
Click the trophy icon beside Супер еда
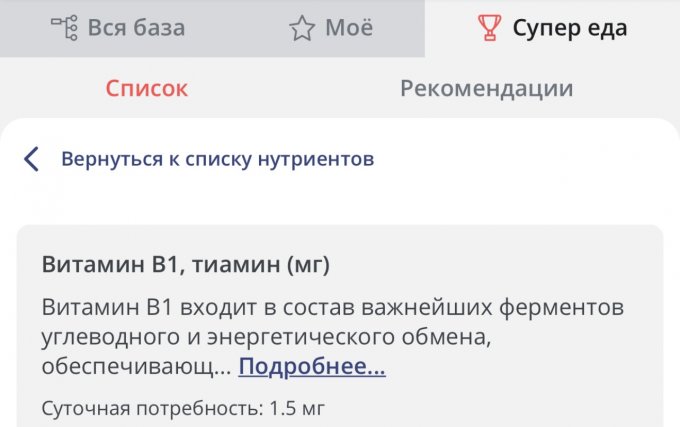pyautogui.click(x=489, y=28)
